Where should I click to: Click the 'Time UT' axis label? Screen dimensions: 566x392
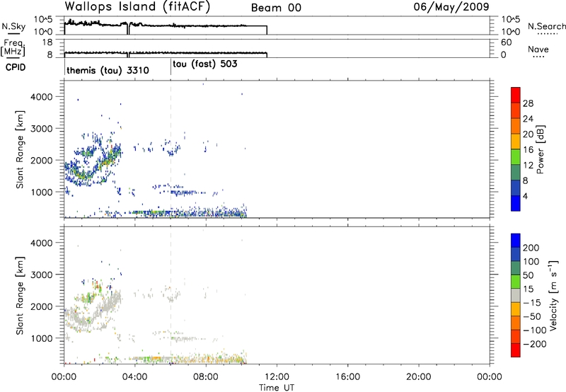[277, 387]
